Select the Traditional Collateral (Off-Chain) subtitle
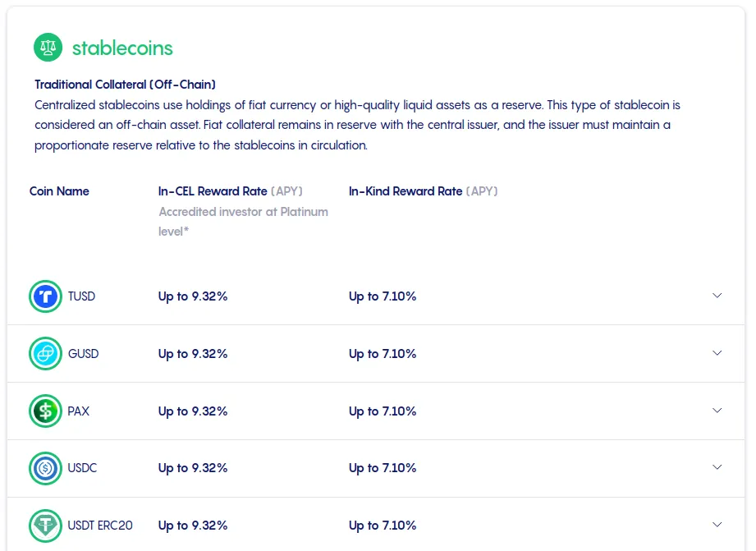The height and width of the screenshot is (551, 756). pos(125,85)
